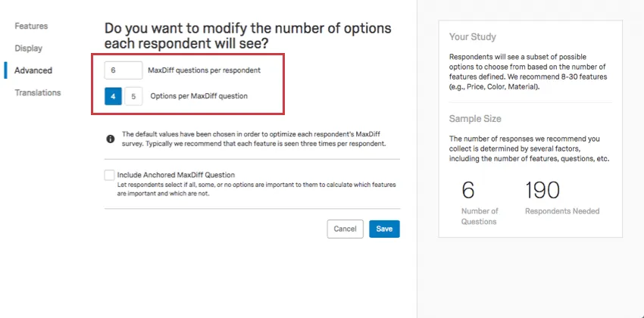Go to the Translations tab

(x=38, y=92)
